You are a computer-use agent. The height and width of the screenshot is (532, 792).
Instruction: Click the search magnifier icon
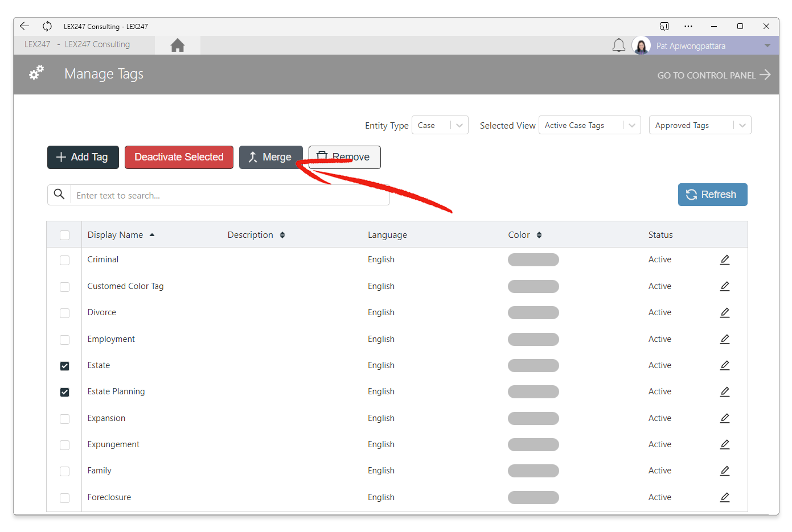pos(59,195)
